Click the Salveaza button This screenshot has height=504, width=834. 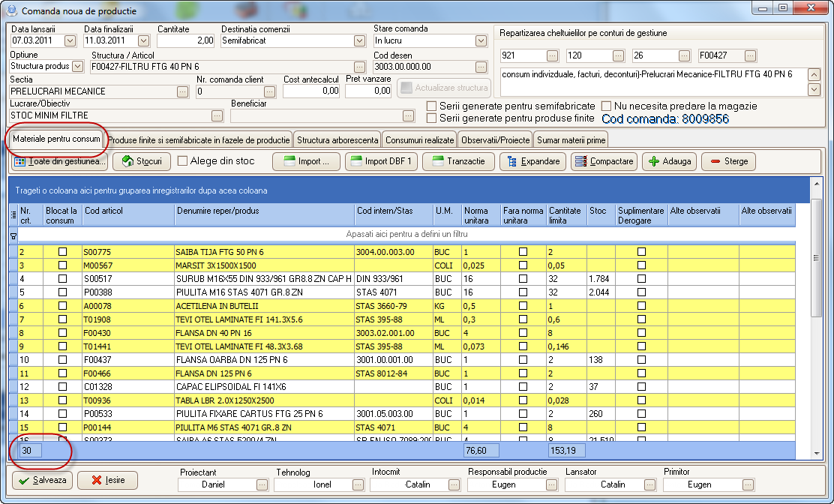point(43,480)
